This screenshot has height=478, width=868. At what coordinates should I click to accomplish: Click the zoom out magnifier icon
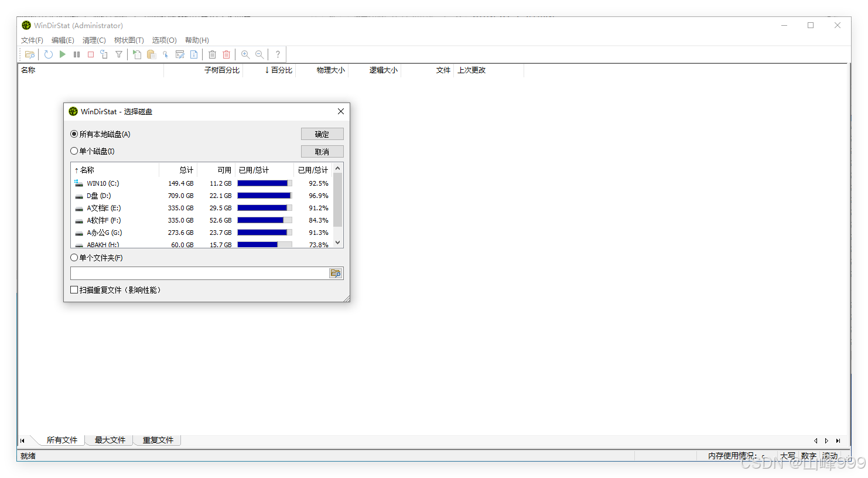259,54
